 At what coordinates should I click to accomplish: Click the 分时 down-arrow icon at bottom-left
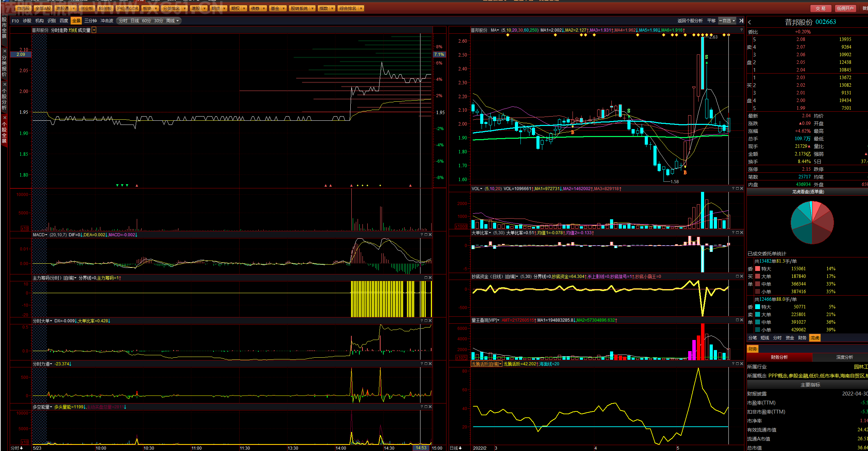pyautogui.click(x=22, y=448)
